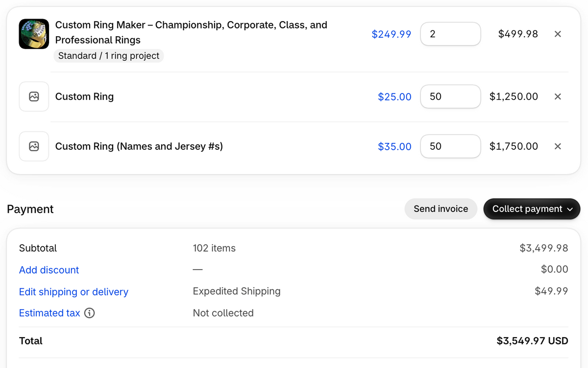The height and width of the screenshot is (368, 588).
Task: Remove Custom Ring (Names and Jersey #s) item
Action: tap(558, 146)
